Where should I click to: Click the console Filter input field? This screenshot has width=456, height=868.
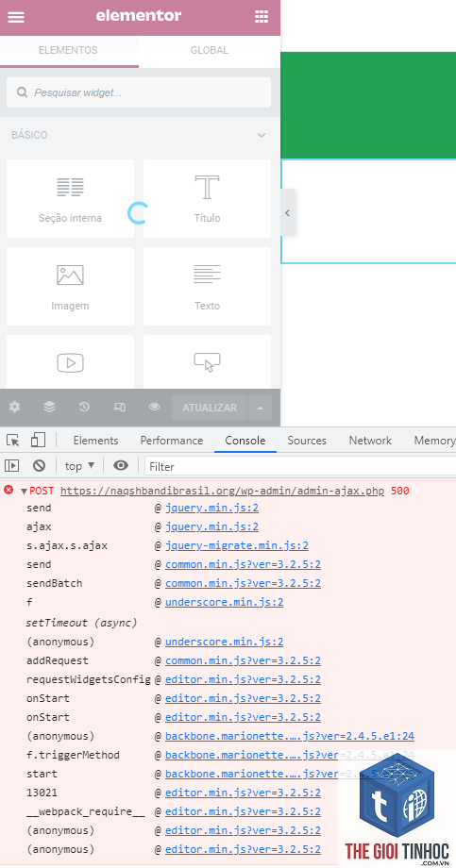(x=300, y=467)
